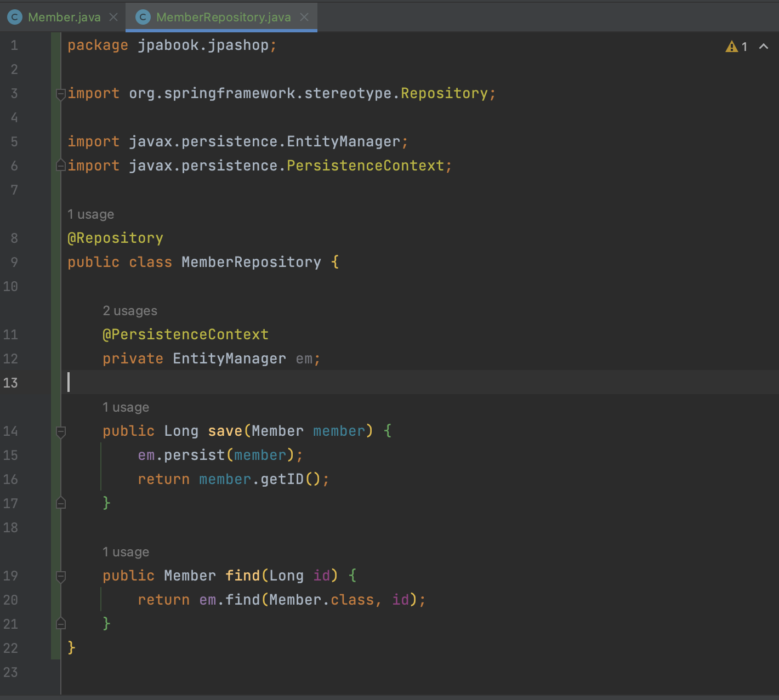Click the fold end marker at line 17
779x700 pixels.
[61, 503]
